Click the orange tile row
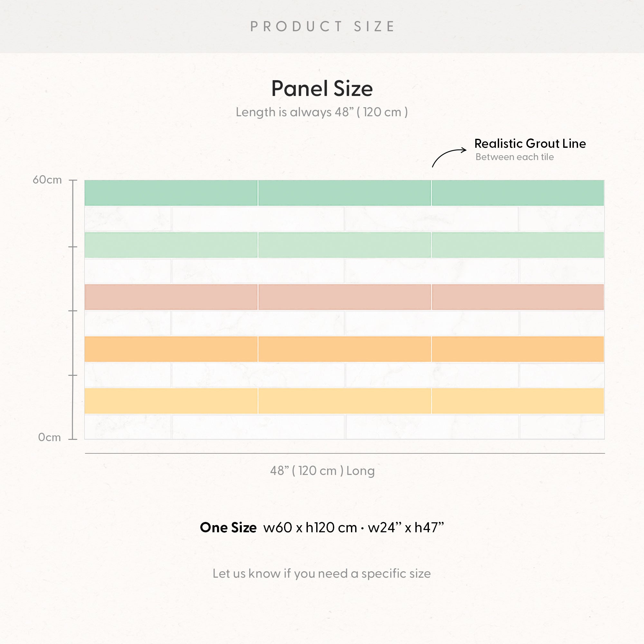Viewport: 644px width, 644px height. pos(344,349)
